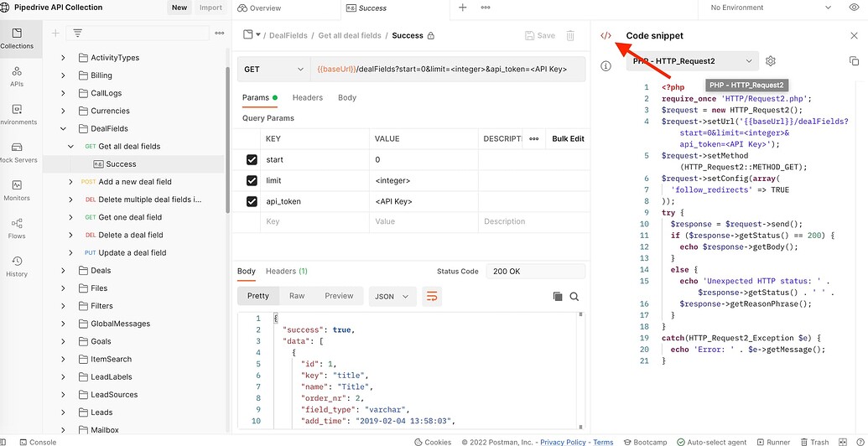Click the DealFields breadcrumb
The image size is (868, 446).
(288, 35)
